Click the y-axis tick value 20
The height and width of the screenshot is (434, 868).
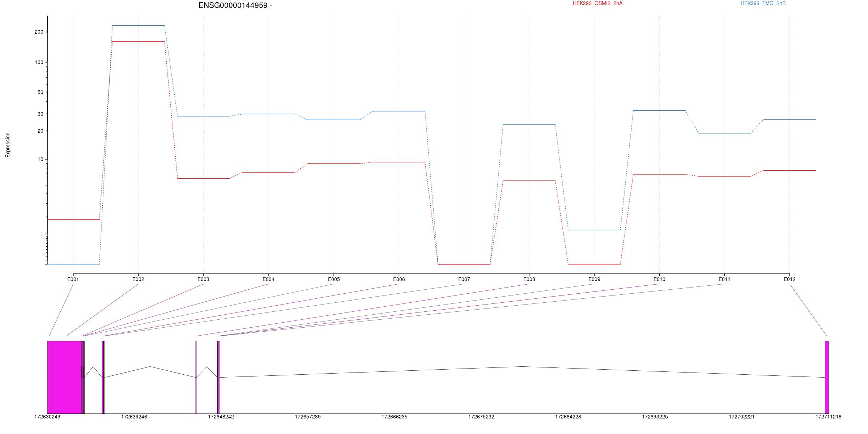(x=40, y=131)
